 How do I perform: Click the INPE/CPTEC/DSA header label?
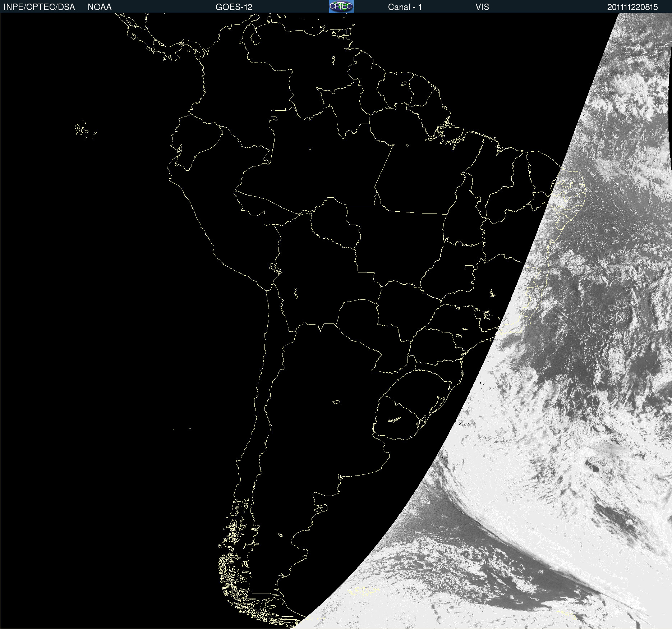(x=39, y=7)
